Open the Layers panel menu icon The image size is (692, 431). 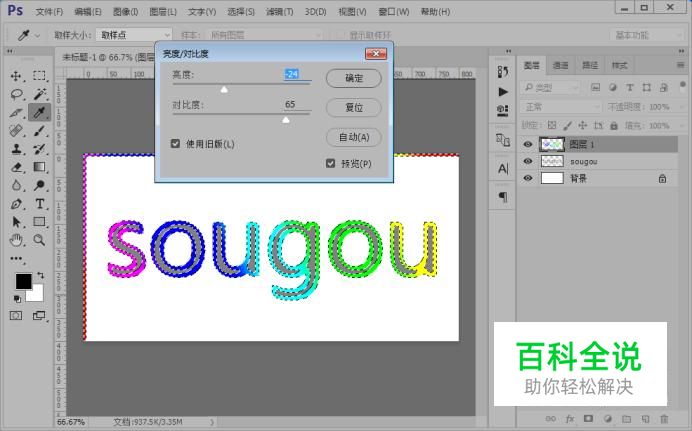680,65
